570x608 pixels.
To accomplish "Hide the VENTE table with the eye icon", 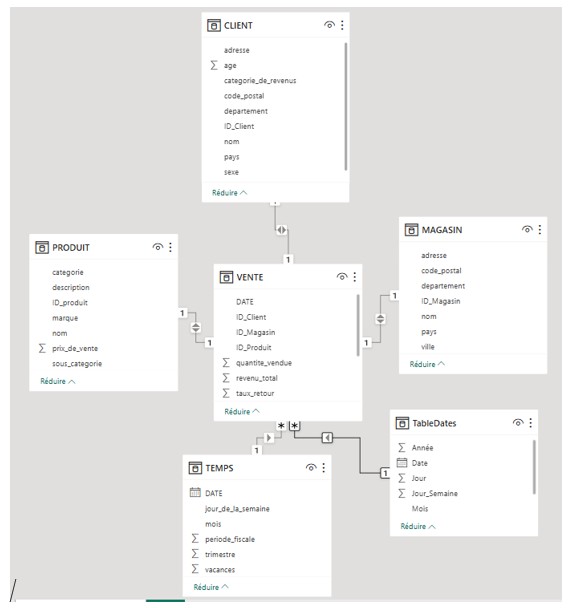I will pyautogui.click(x=342, y=277).
